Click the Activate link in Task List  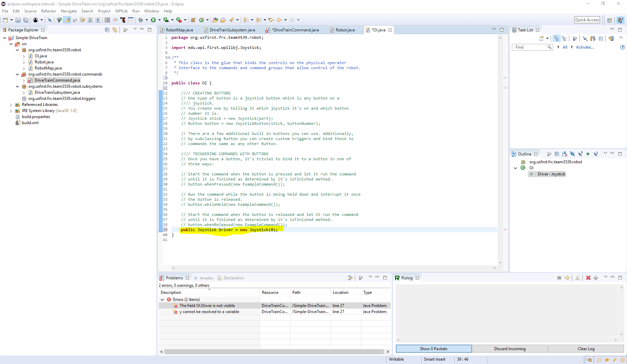[585, 47]
